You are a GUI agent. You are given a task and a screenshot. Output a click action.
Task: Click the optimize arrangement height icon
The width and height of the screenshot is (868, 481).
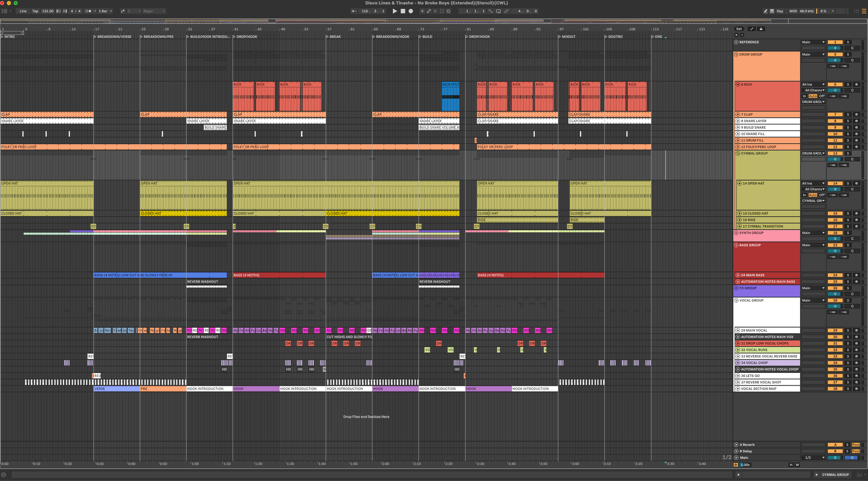tap(751, 29)
